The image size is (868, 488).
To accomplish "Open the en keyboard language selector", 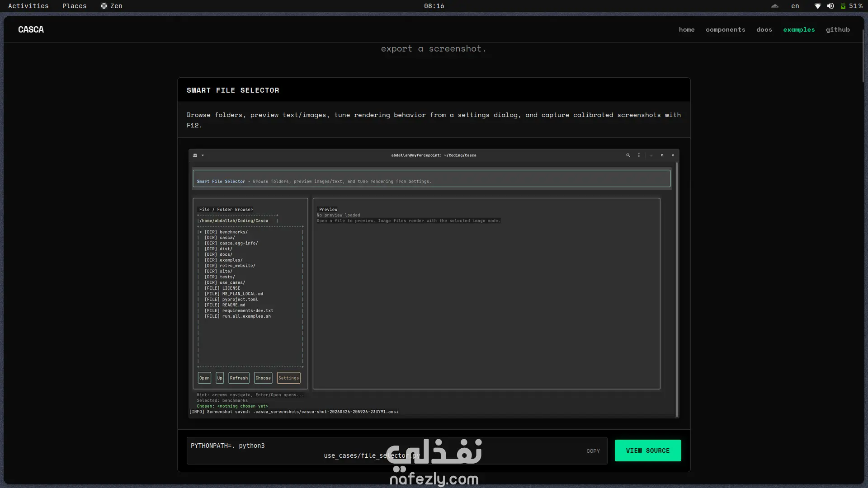I will pyautogui.click(x=795, y=6).
